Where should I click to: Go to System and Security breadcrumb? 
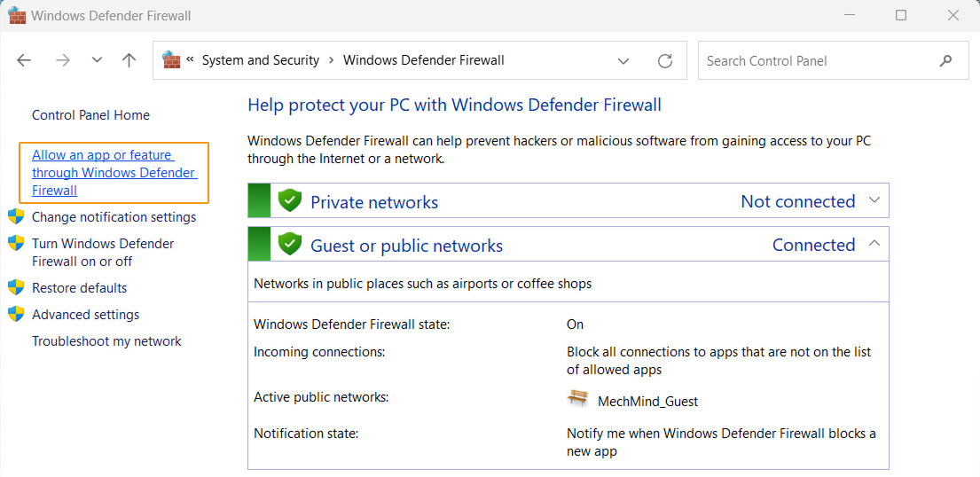tap(260, 60)
